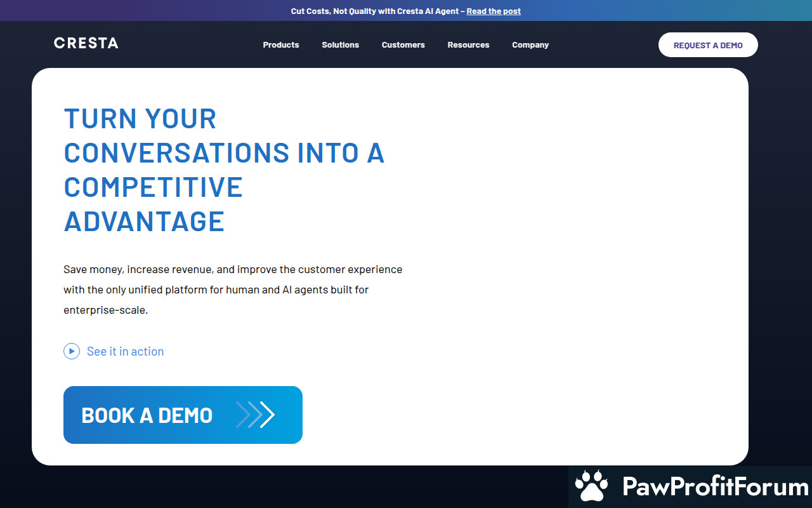Click the word "enterprise-scale" in the description
Image resolution: width=812 pixels, height=508 pixels.
(x=105, y=311)
